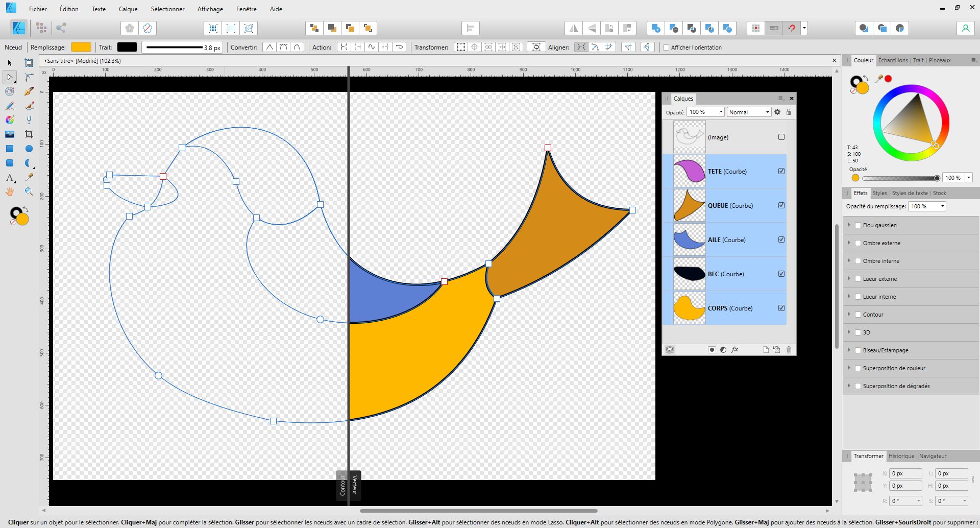The width and height of the screenshot is (980, 528).
Task: Select the Transparency tool
Action: 29,120
